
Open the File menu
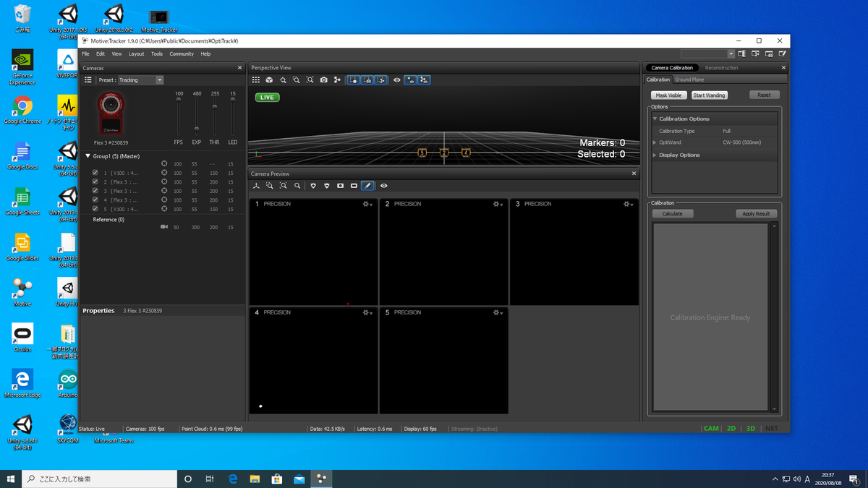tap(85, 53)
